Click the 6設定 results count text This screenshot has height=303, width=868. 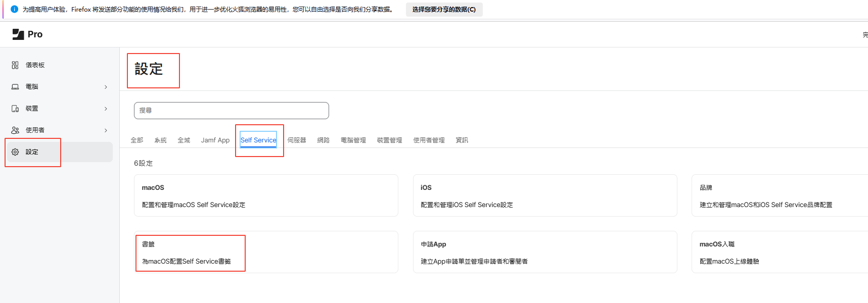click(x=144, y=164)
